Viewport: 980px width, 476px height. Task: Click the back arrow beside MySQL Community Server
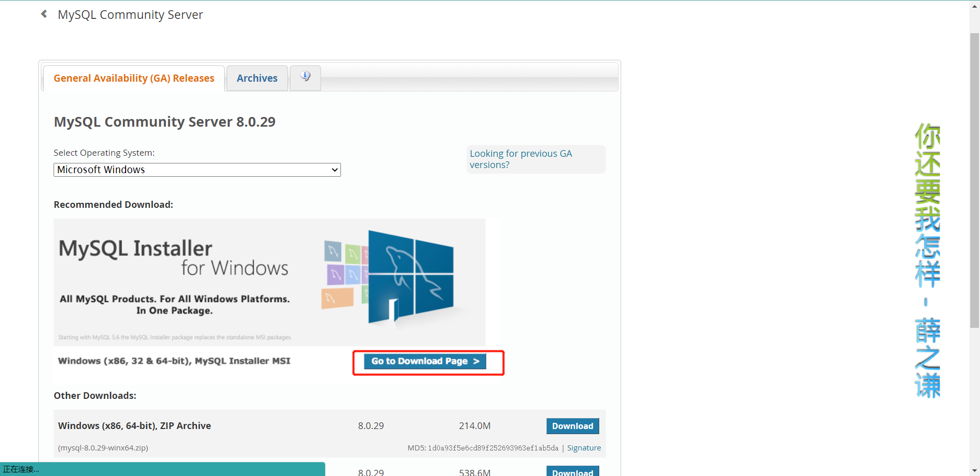[44, 14]
